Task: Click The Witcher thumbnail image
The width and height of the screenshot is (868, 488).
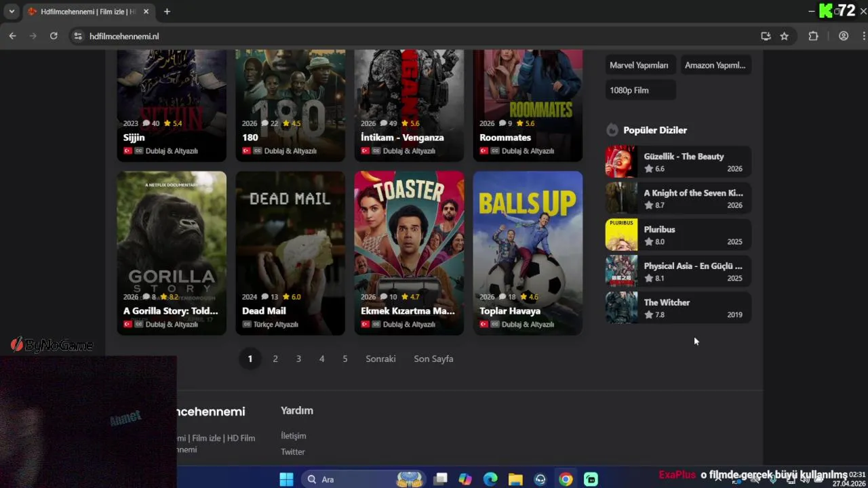Action: [x=621, y=308]
